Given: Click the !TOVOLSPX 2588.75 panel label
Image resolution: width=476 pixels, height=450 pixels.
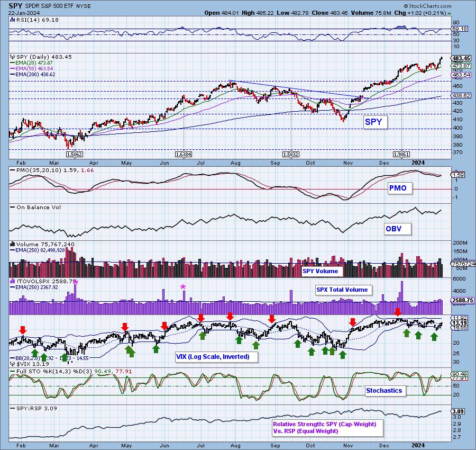Looking at the screenshot, I should coord(45,281).
